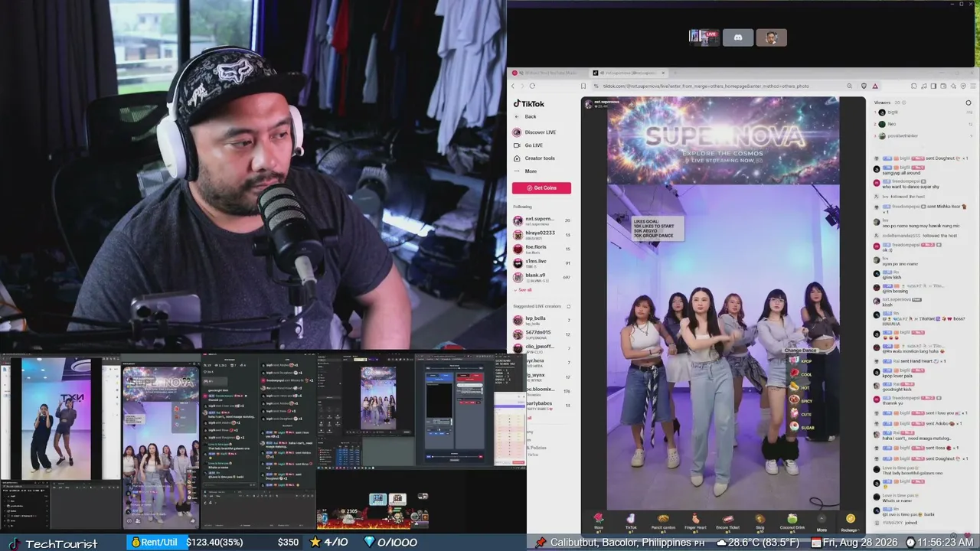Open blank.s9 in the Following list
The height and width of the screenshot is (551, 980).
coord(542,277)
